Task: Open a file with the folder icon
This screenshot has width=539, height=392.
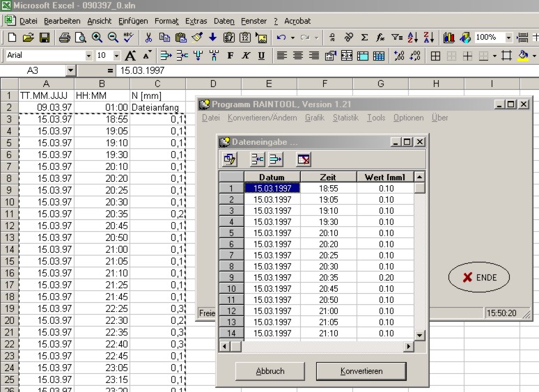Action: click(28, 38)
